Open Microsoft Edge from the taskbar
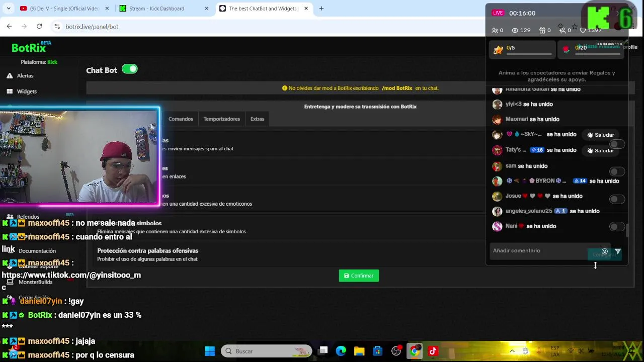The height and width of the screenshot is (362, 644). (x=341, y=351)
